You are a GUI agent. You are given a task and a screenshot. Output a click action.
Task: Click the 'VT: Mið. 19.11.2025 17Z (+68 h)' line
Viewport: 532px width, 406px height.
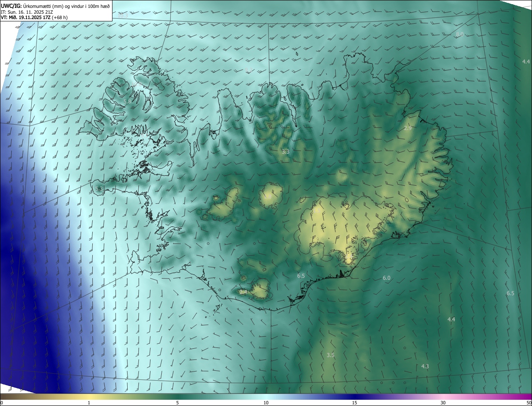tap(34, 17)
